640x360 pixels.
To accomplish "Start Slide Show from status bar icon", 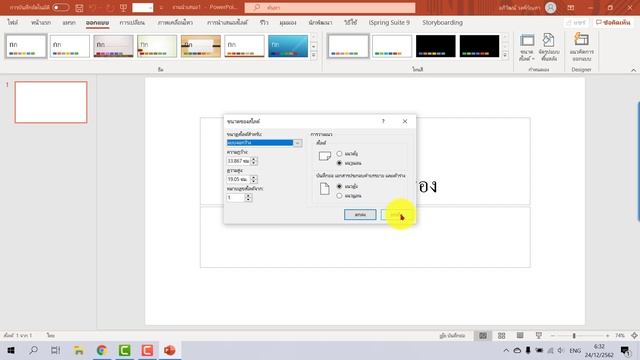I will coord(539,336).
